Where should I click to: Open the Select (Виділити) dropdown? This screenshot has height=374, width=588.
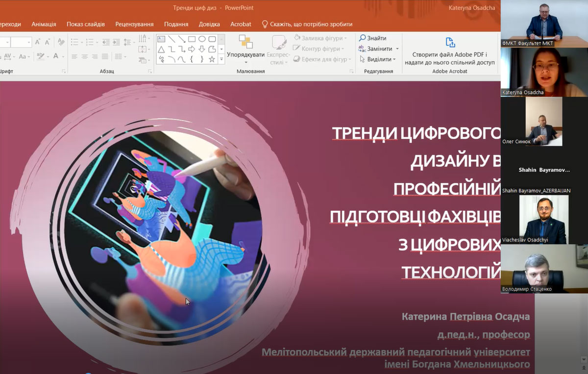[x=377, y=59]
